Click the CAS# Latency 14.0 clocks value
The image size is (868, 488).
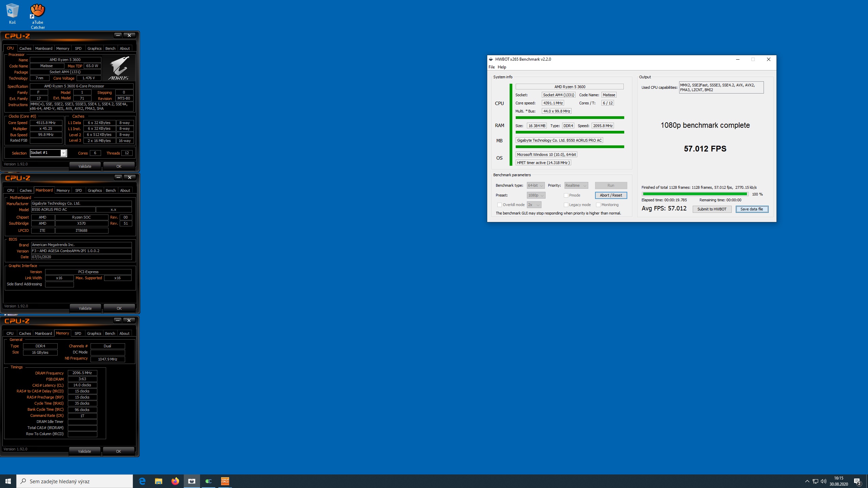(82, 385)
